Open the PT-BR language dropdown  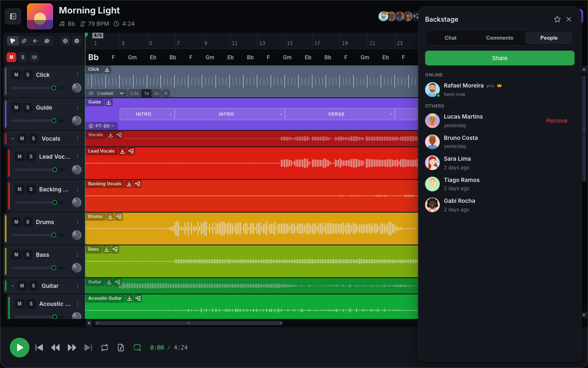102,126
